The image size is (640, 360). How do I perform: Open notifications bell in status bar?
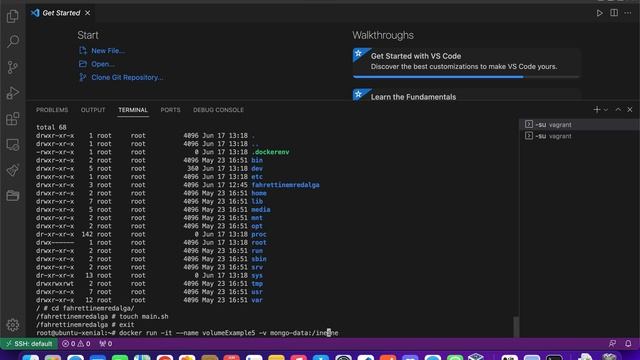(x=628, y=344)
